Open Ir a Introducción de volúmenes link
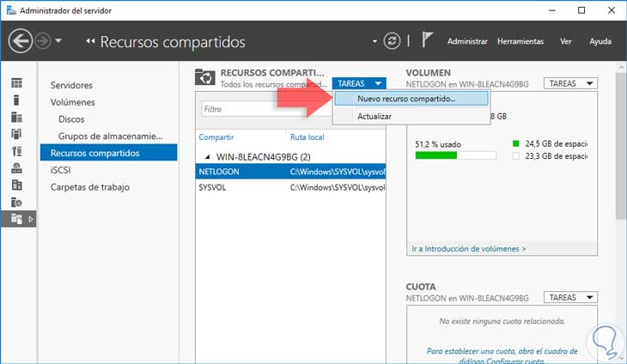Image resolution: width=627 pixels, height=364 pixels. click(x=469, y=248)
